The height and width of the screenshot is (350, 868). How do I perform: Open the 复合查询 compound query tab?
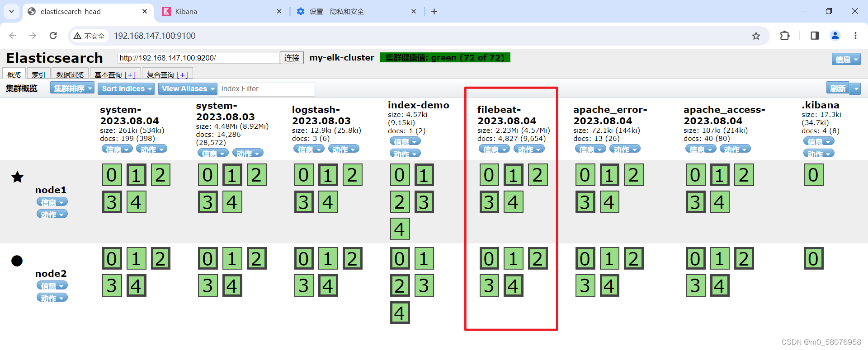tap(167, 74)
